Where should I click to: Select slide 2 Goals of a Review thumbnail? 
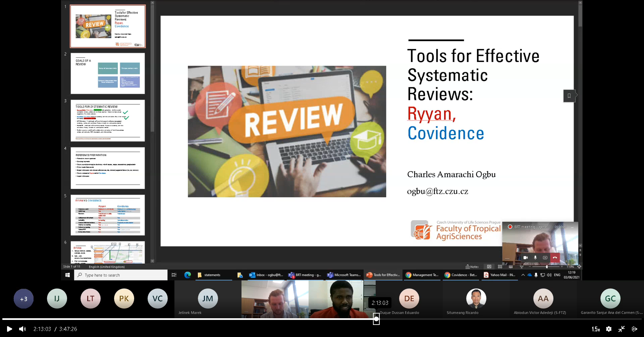click(108, 73)
